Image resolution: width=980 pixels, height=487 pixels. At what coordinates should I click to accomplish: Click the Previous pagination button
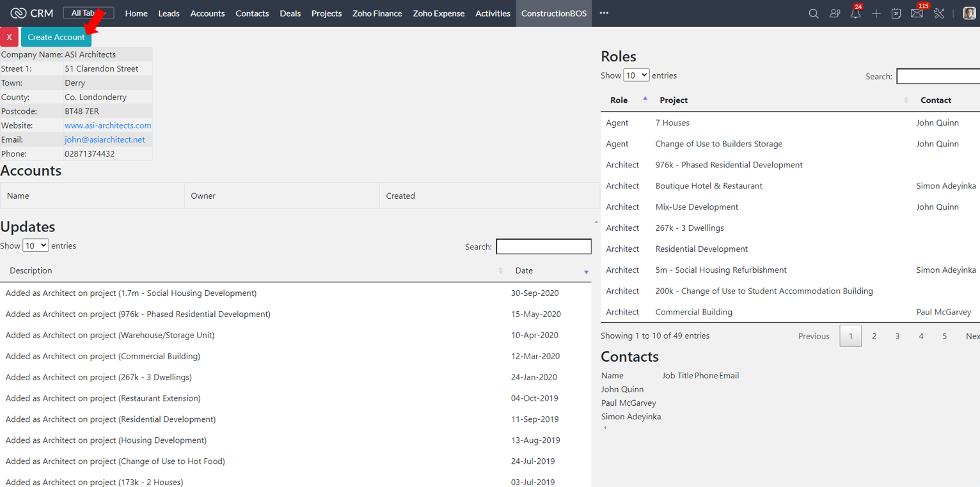tap(814, 336)
